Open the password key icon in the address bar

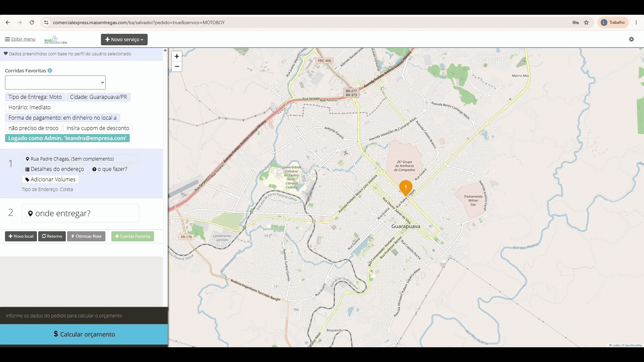(x=576, y=22)
